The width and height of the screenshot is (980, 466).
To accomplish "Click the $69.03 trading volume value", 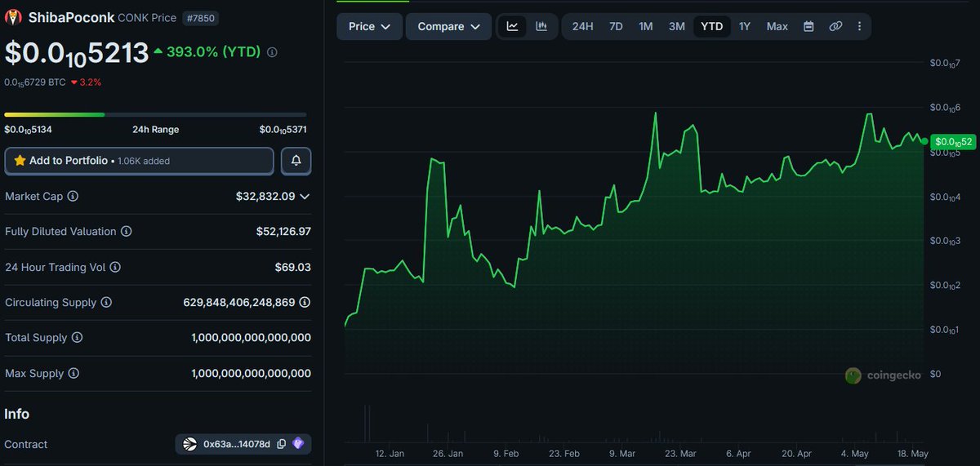I will click(x=292, y=267).
